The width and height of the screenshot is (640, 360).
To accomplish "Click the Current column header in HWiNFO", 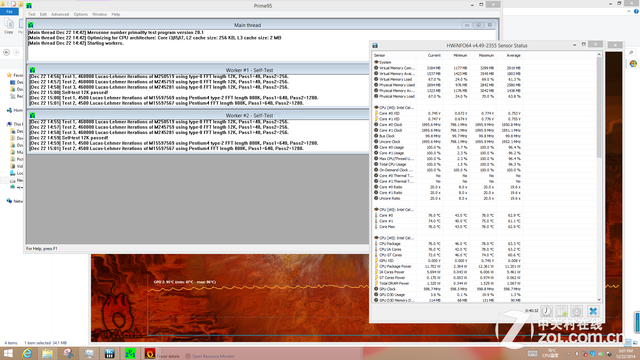I will coord(434,56).
